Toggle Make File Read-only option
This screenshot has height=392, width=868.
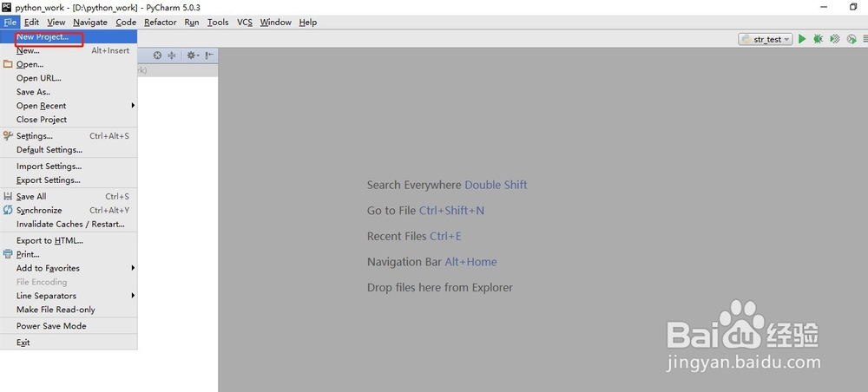[x=69, y=310]
